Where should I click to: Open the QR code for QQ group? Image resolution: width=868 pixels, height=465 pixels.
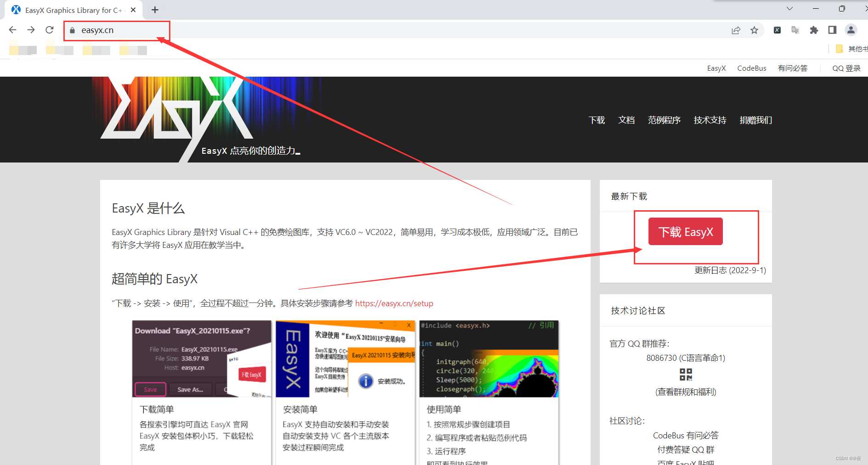(686, 375)
